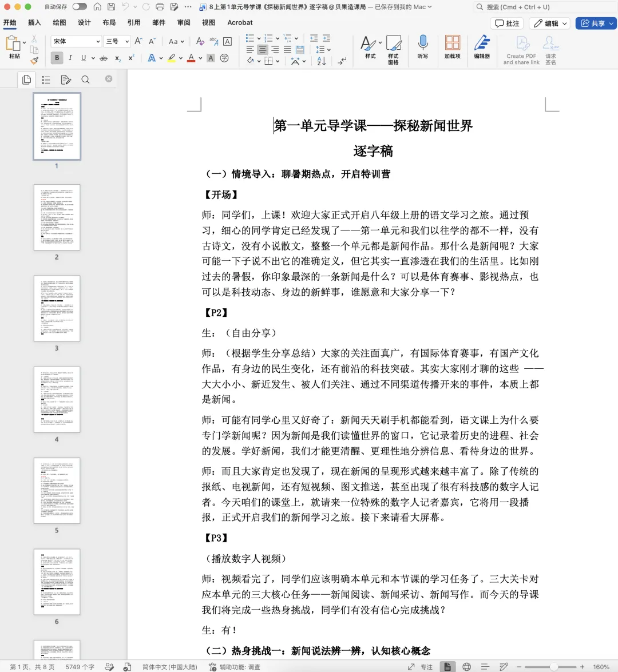Screen dimensions: 618x672
Task: Expand the Share (共享) dropdown arrow
Action: pyautogui.click(x=611, y=23)
